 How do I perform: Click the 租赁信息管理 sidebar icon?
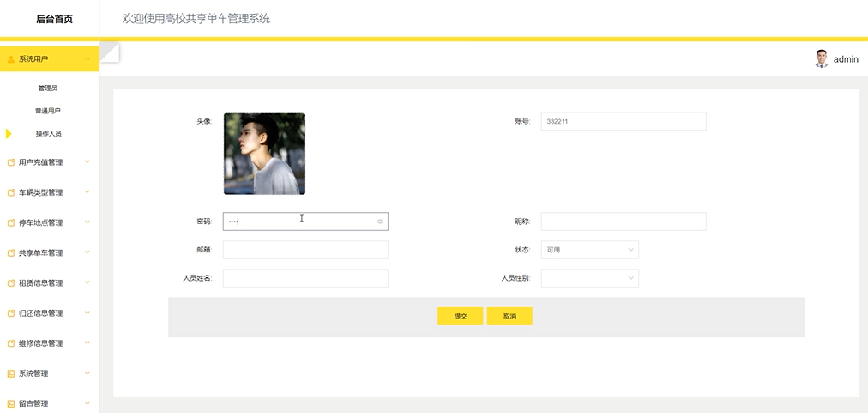tap(10, 283)
